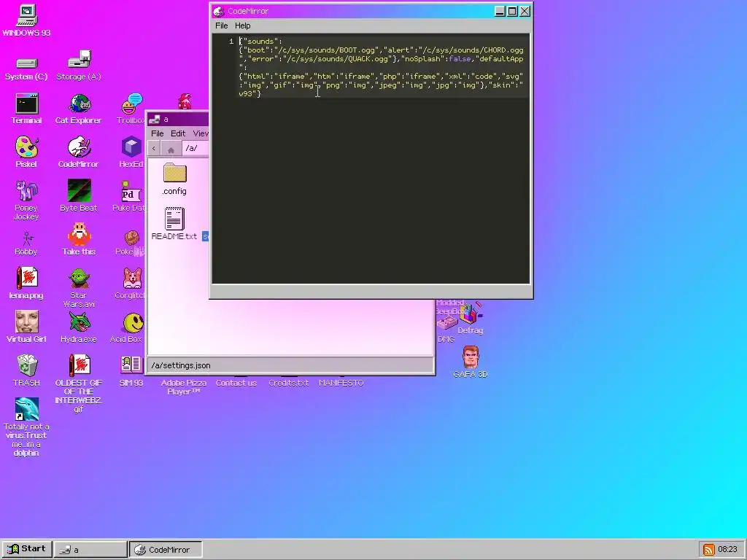The height and width of the screenshot is (560, 747).
Task: Click the /a/settings.json status bar text
Action: (181, 365)
